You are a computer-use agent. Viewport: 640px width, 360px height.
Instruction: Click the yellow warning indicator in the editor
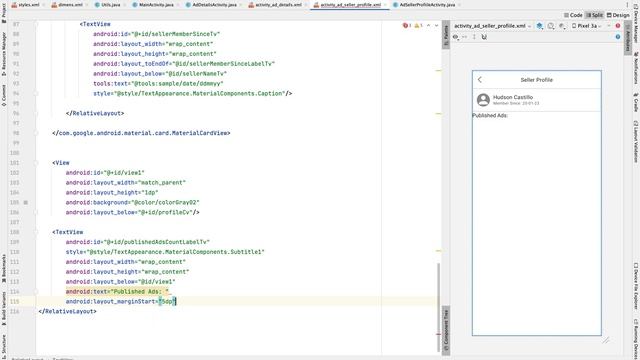pos(418,25)
